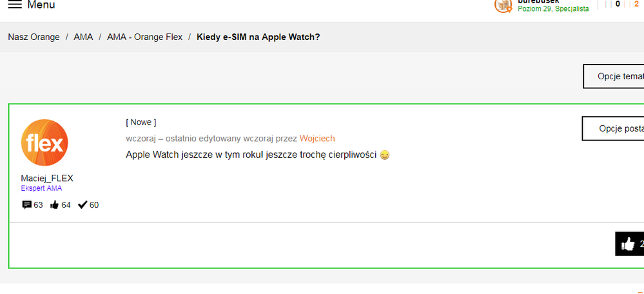Click the orange flex avatar

(44, 142)
